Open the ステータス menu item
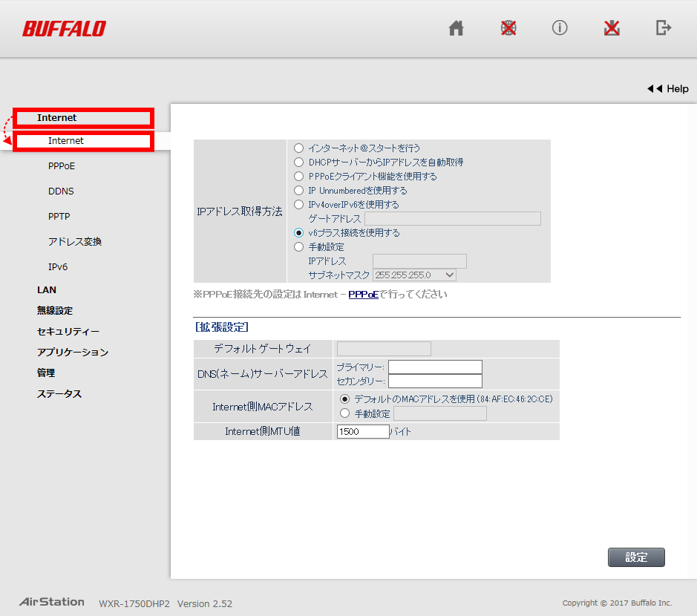The image size is (697, 616). (60, 393)
